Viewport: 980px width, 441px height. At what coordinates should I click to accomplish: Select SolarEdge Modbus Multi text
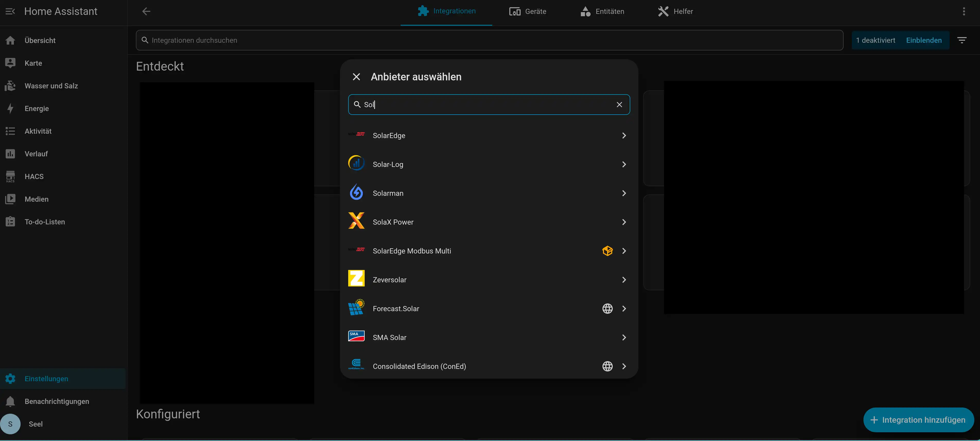click(x=412, y=251)
